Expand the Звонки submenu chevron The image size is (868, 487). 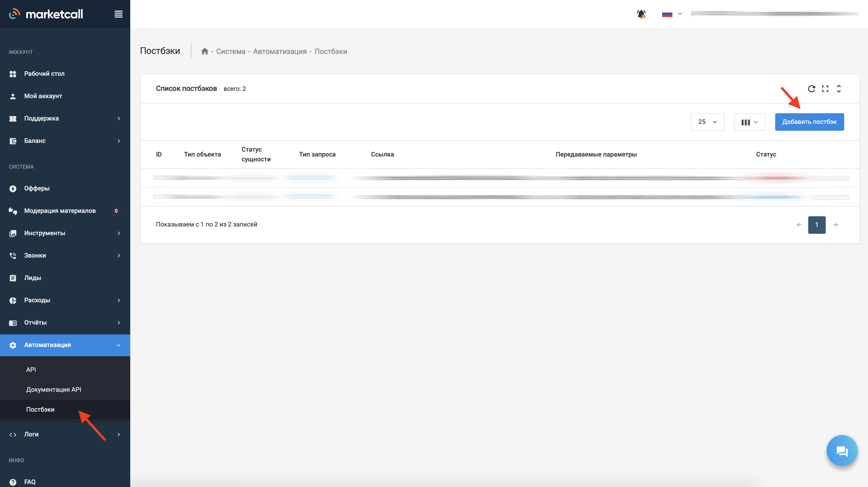point(119,255)
